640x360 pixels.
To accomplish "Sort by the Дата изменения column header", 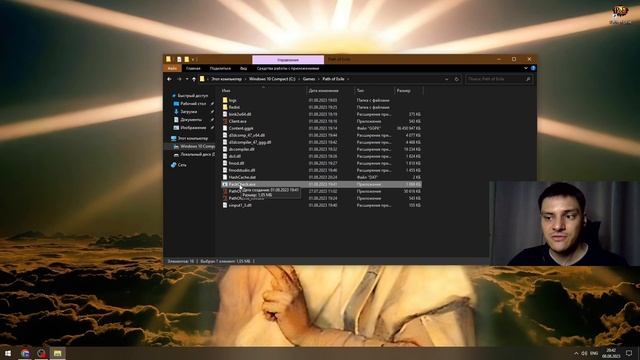I will click(x=324, y=91).
